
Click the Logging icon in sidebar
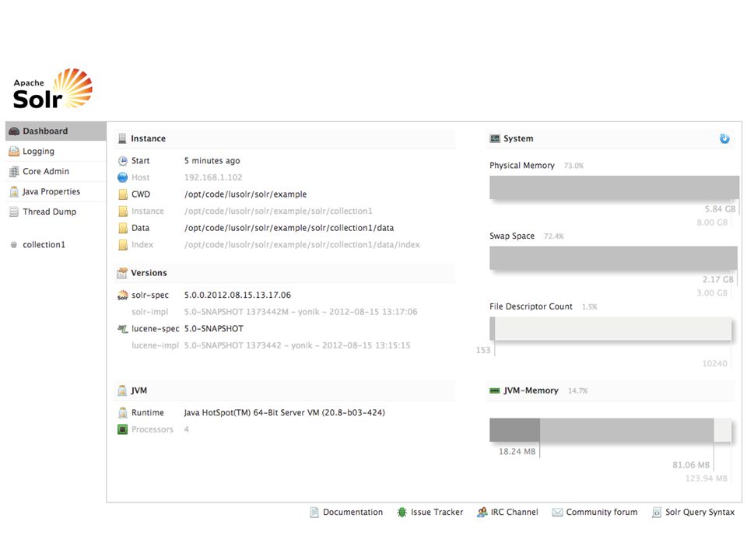coord(14,152)
